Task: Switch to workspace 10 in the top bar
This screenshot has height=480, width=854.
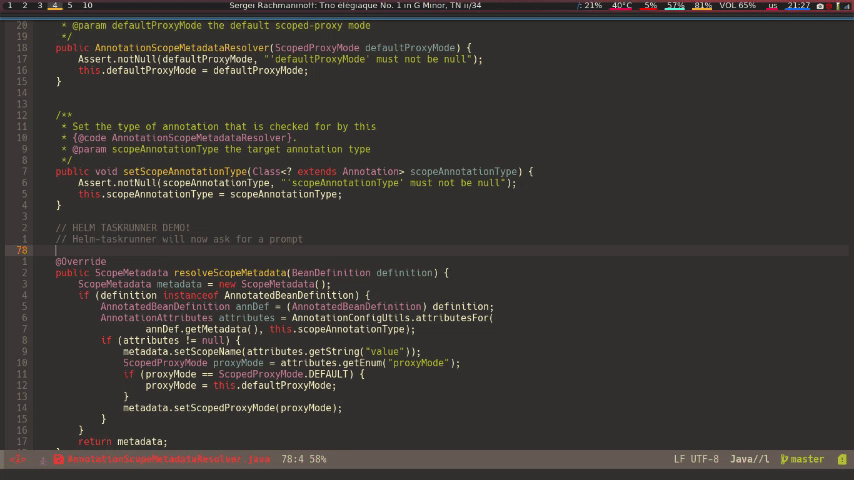Action: pyautogui.click(x=87, y=5)
